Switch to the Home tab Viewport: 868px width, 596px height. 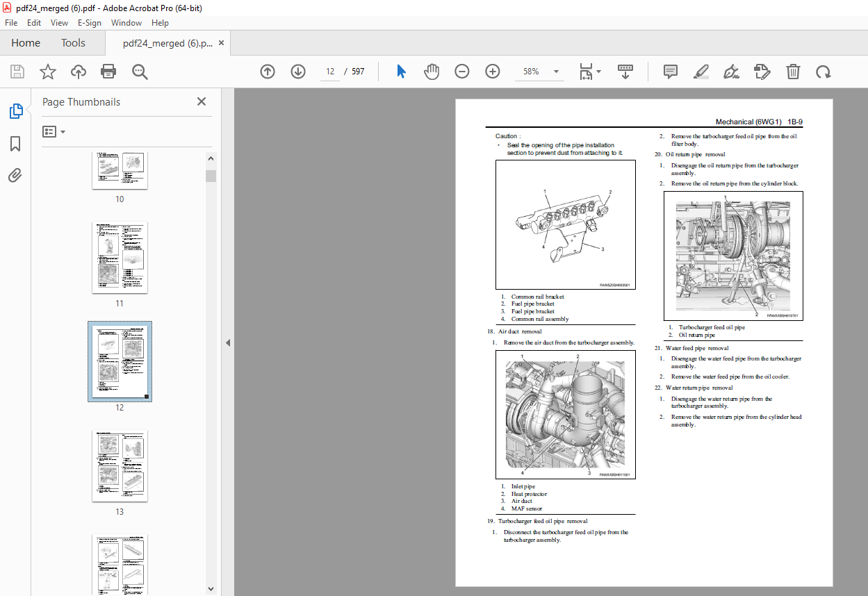pos(26,43)
